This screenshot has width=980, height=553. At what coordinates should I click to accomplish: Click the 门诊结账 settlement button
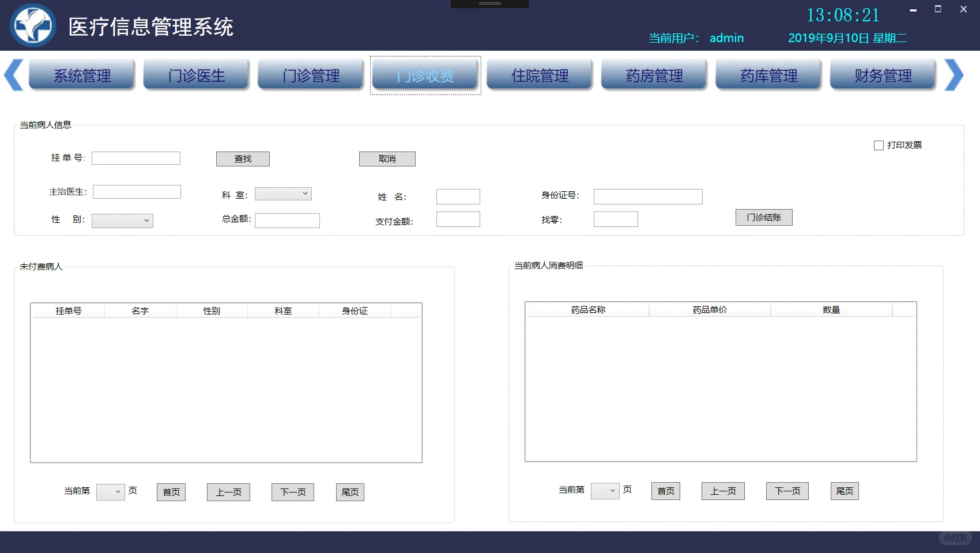763,217
